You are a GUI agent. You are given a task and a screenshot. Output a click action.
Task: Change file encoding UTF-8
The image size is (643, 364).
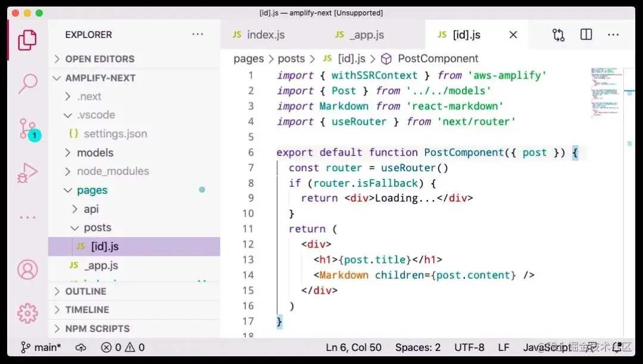pyautogui.click(x=469, y=347)
